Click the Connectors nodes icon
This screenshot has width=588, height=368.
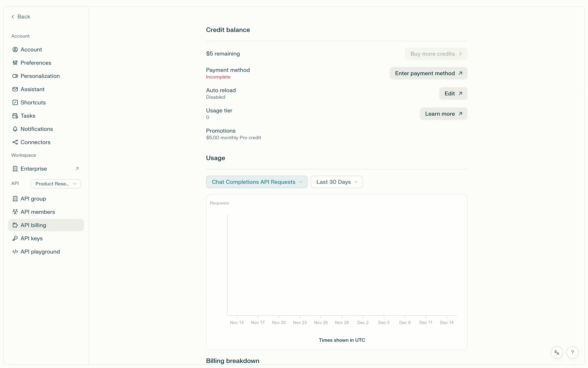(15, 142)
